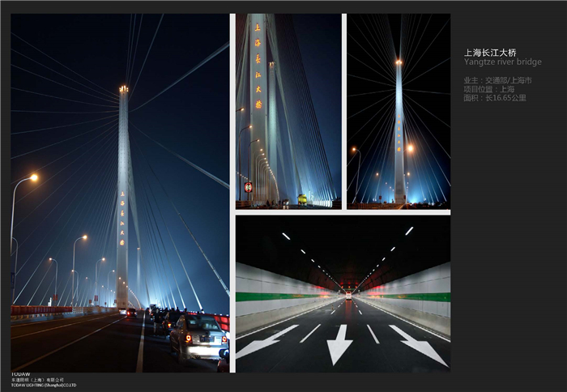Click the glowing street lamp at far left
The width and height of the screenshot is (567, 392).
[x=32, y=177]
